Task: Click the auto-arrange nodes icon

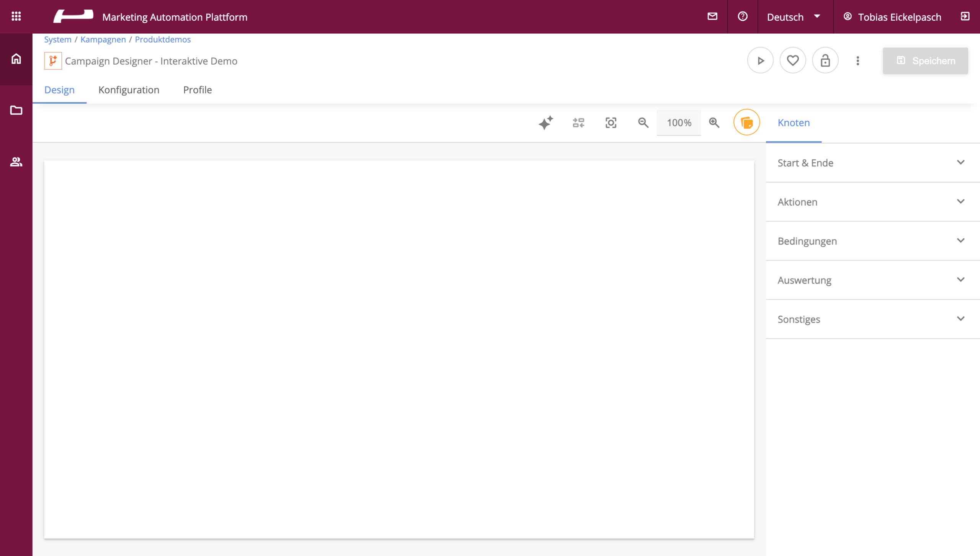Action: pyautogui.click(x=578, y=123)
